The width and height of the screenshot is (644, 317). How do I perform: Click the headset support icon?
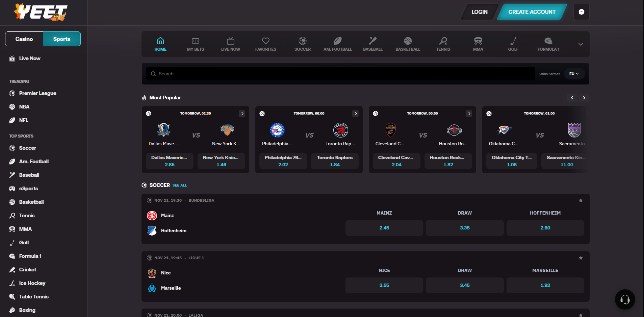pos(625,299)
